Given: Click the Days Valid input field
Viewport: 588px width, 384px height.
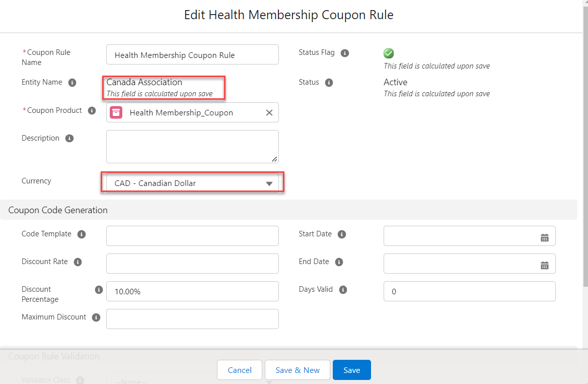Looking at the screenshot, I should (x=469, y=291).
